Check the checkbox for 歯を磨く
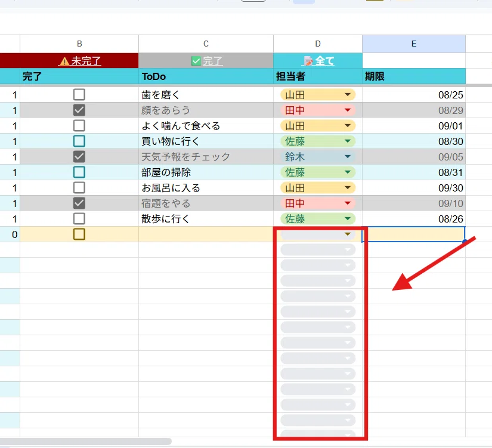492x448 pixels. click(79, 94)
